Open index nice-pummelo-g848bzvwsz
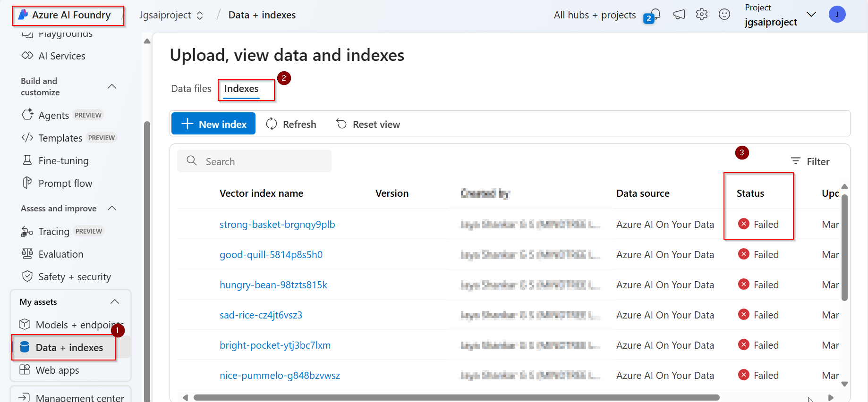868x402 pixels. [280, 376]
